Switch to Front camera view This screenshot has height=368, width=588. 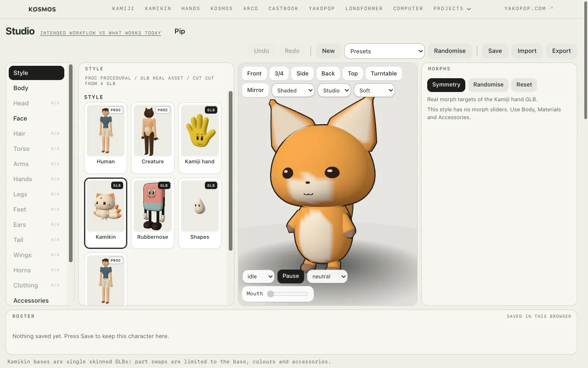click(x=254, y=74)
